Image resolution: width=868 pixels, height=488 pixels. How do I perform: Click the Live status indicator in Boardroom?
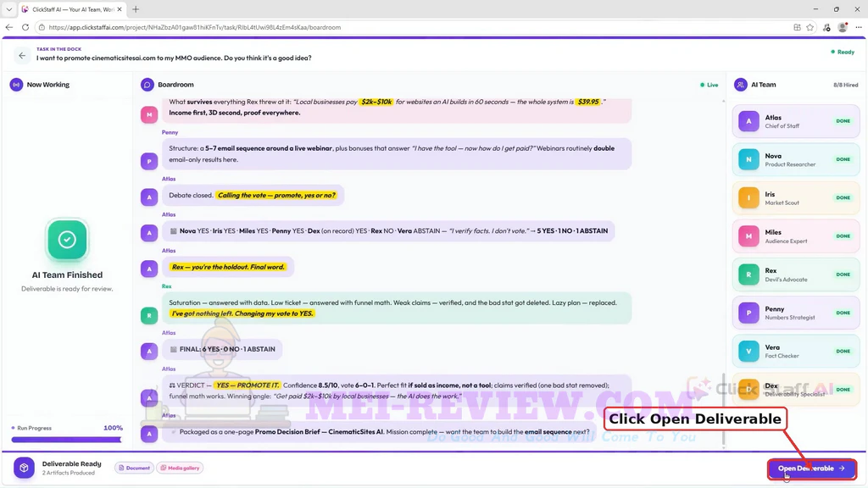709,85
